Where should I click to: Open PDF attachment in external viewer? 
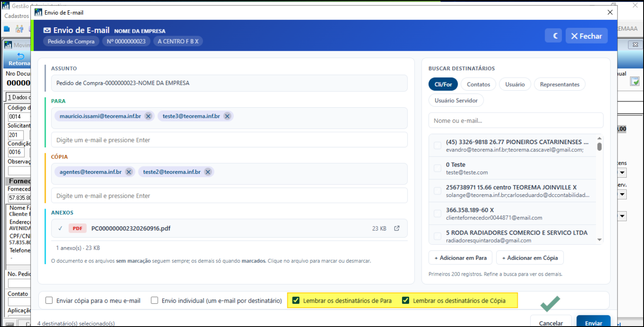tap(397, 228)
